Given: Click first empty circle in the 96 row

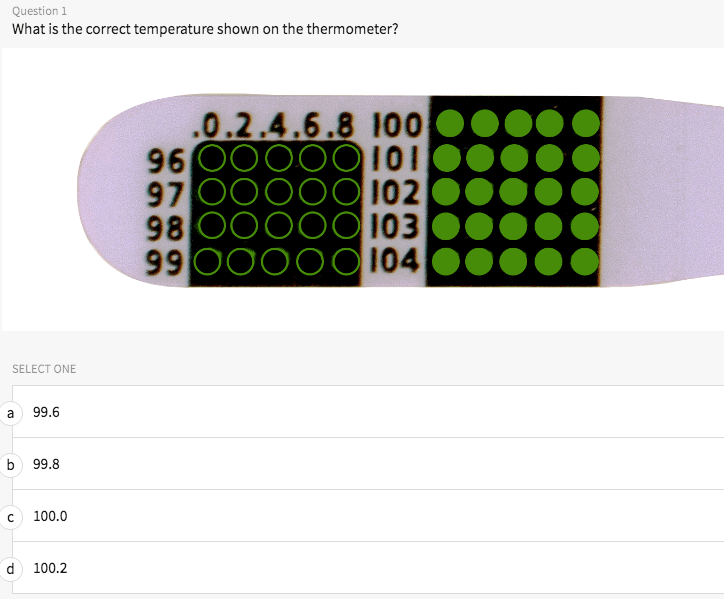Looking at the screenshot, I should 212,158.
